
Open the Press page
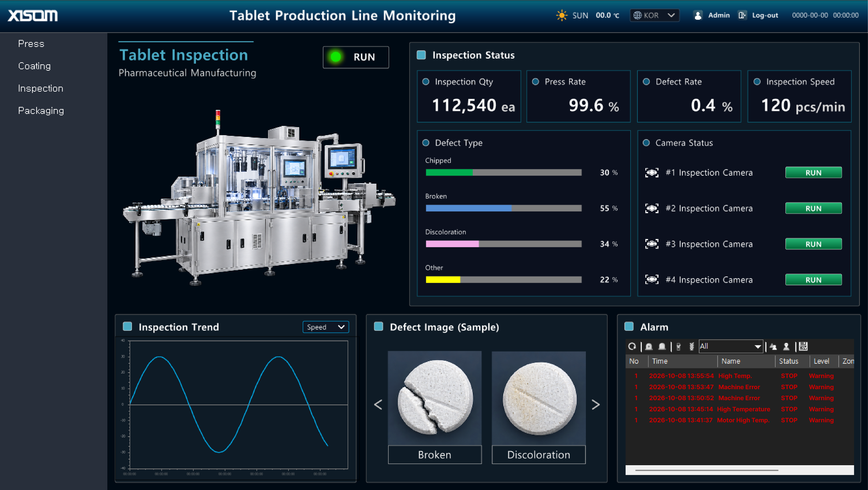pos(31,44)
